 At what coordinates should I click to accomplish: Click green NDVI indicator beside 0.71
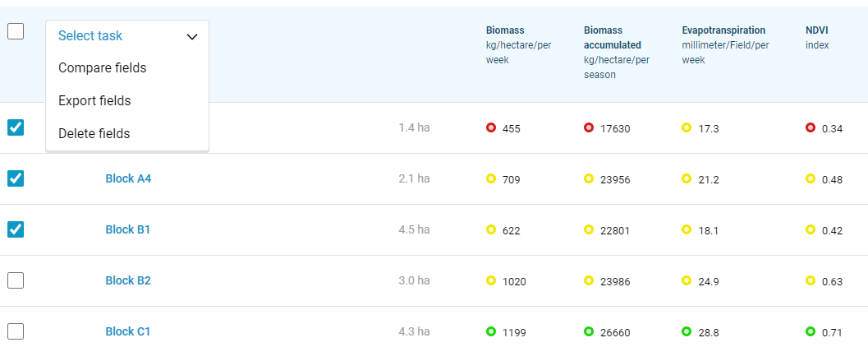coord(811,331)
